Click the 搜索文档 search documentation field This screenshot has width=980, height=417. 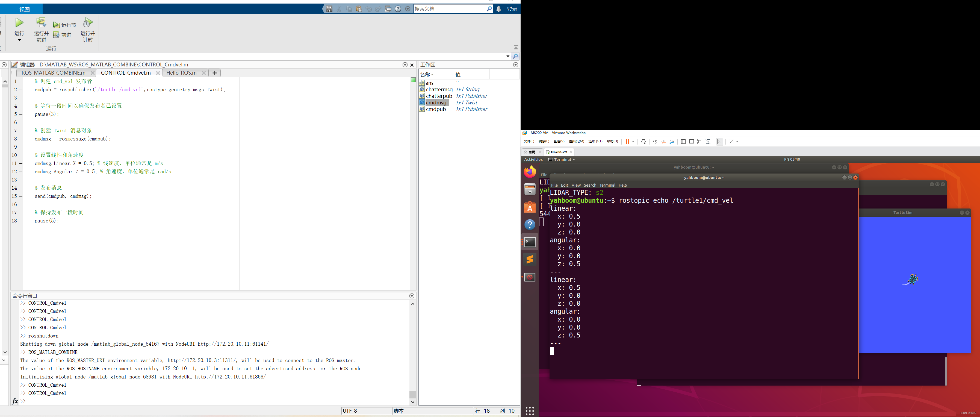tap(449, 9)
